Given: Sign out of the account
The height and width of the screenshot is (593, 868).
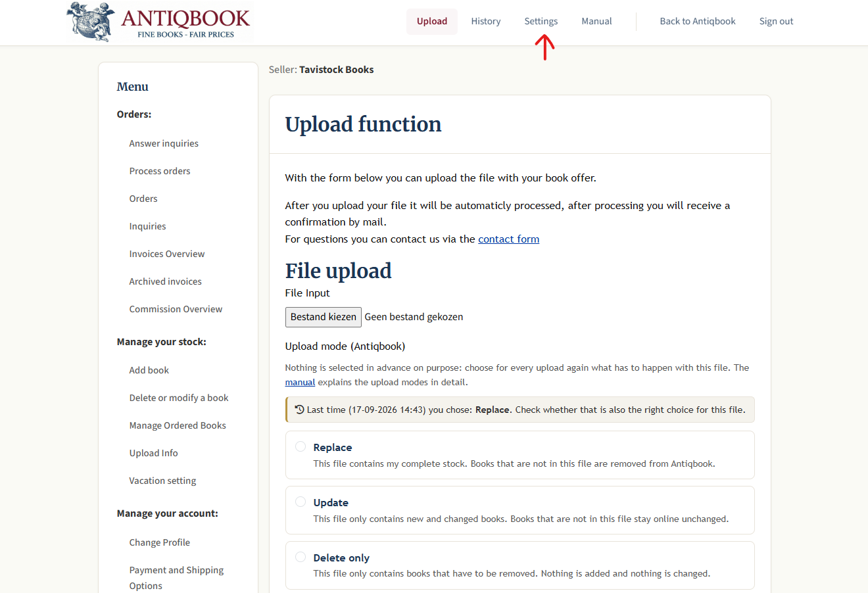Looking at the screenshot, I should point(776,21).
